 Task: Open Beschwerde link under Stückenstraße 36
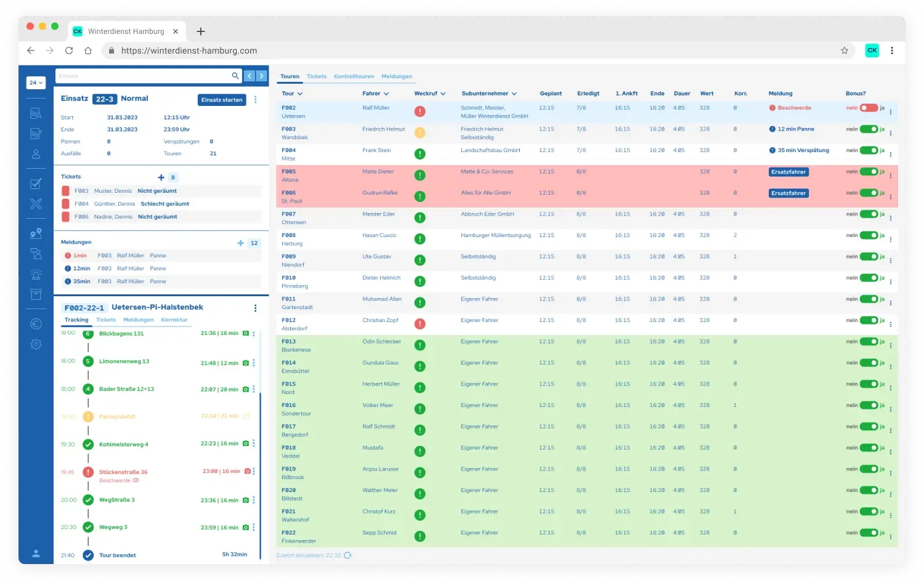pos(119,480)
